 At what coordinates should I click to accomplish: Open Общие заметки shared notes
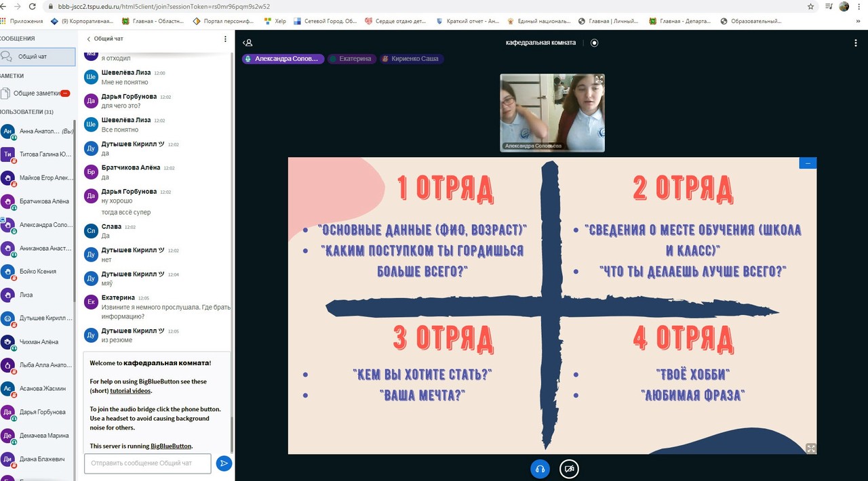pos(37,93)
